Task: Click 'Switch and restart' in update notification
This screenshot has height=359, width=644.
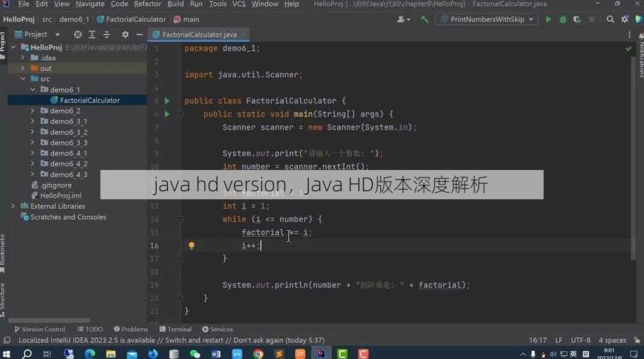Action: pos(194,340)
